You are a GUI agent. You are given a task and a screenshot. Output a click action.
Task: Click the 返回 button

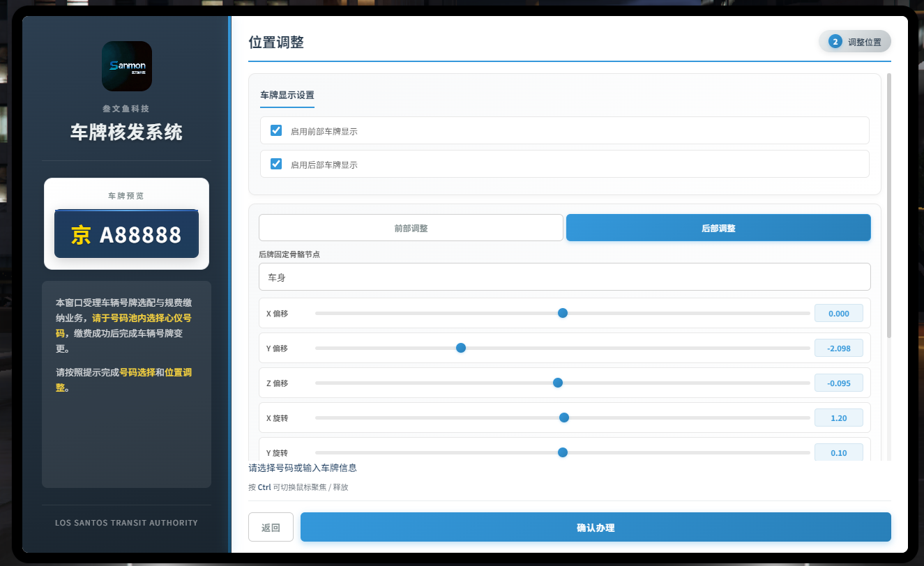pos(271,527)
